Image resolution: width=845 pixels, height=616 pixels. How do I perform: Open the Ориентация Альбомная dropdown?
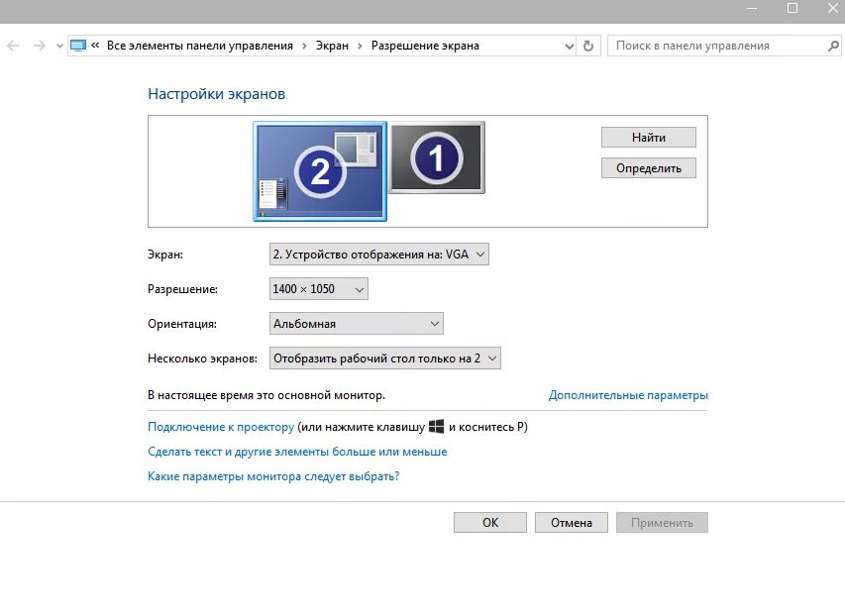(357, 324)
